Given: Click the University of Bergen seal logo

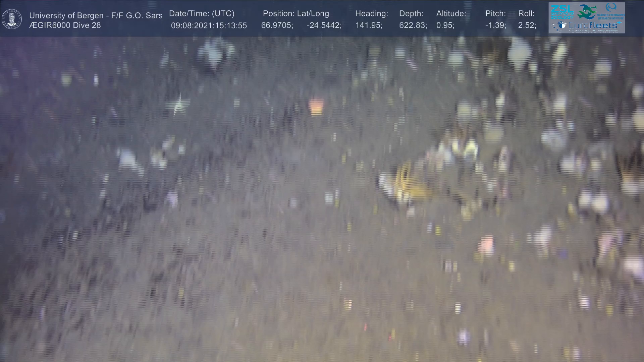Looking at the screenshot, I should 12,19.
